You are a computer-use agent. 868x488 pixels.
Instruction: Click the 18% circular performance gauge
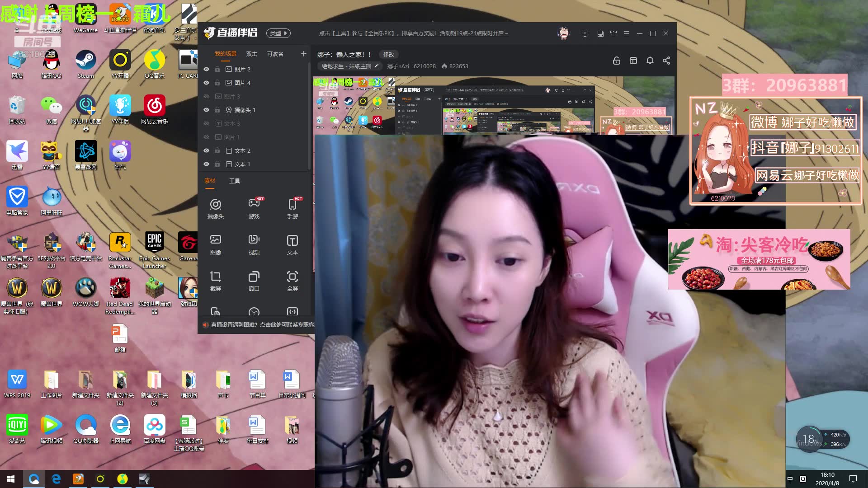[810, 438]
